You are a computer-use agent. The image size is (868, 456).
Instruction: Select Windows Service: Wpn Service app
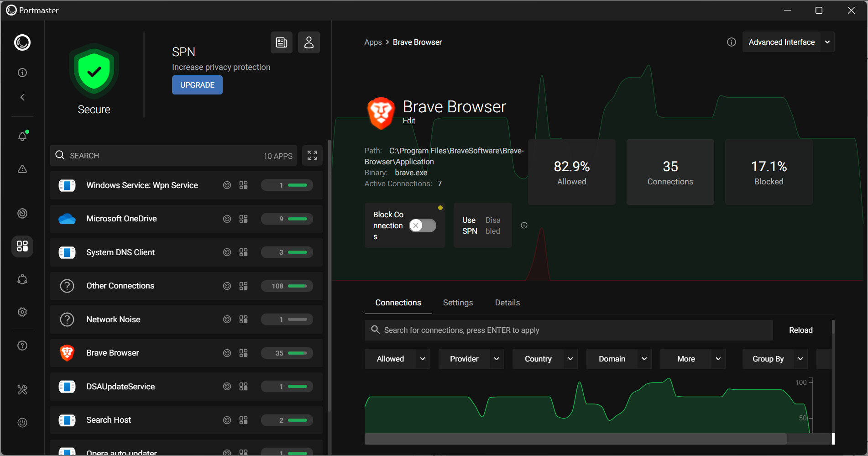point(186,185)
